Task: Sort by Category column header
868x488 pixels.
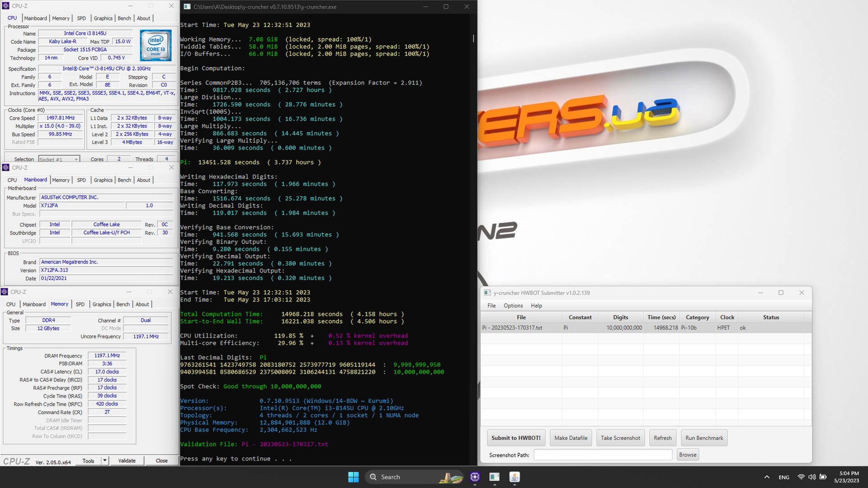Action: [x=697, y=317]
